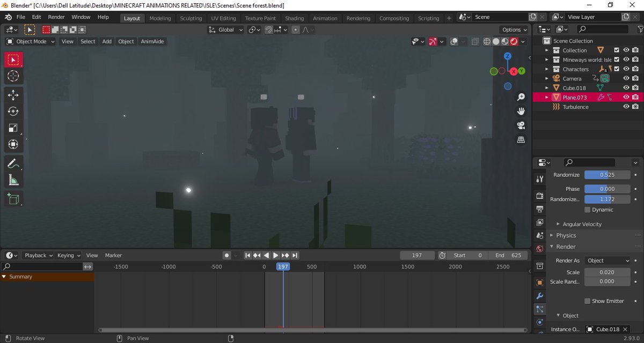
Task: Click the viewport zoom magnifier icon
Action: coord(521,97)
